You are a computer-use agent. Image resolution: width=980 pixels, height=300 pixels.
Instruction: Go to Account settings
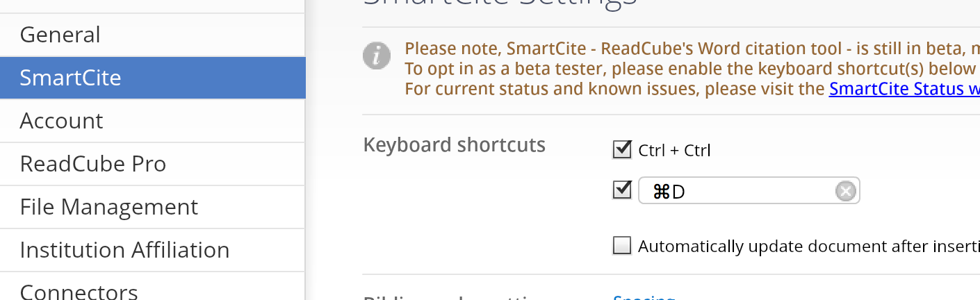click(x=61, y=121)
